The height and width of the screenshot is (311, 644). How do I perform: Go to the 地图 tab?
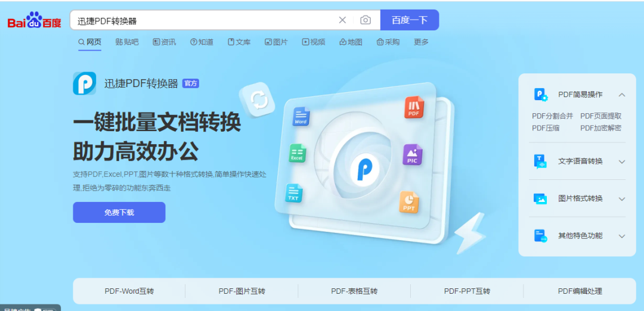pyautogui.click(x=351, y=42)
